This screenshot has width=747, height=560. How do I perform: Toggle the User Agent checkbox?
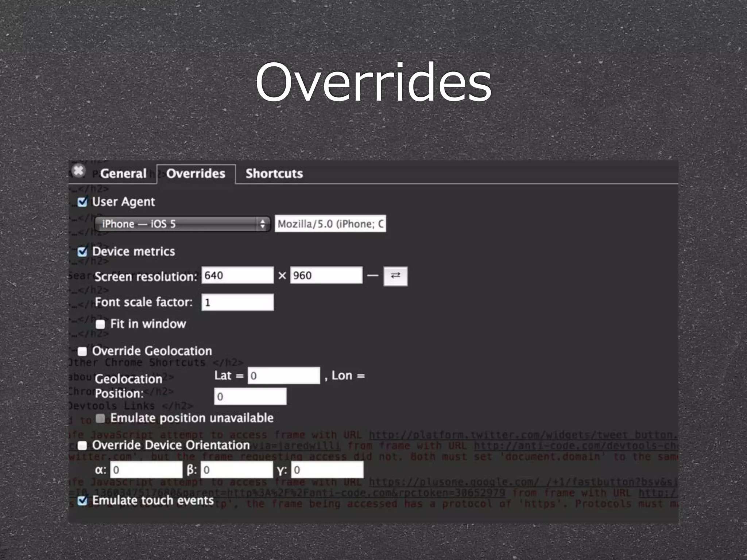pyautogui.click(x=83, y=202)
